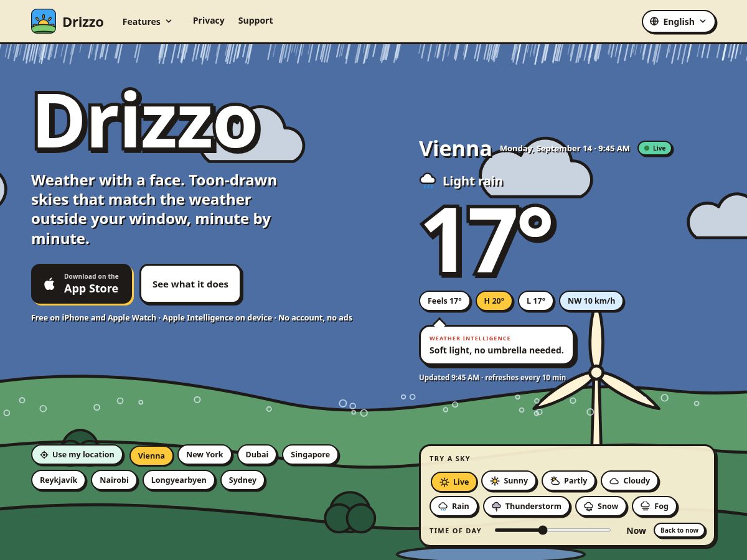Click the time of day slider handle
The image size is (747, 560).
tap(543, 530)
